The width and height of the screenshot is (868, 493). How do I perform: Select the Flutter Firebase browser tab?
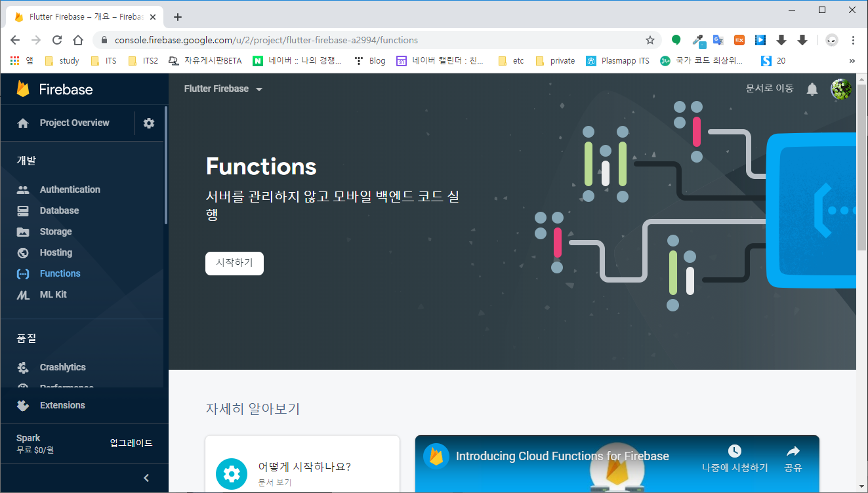85,17
